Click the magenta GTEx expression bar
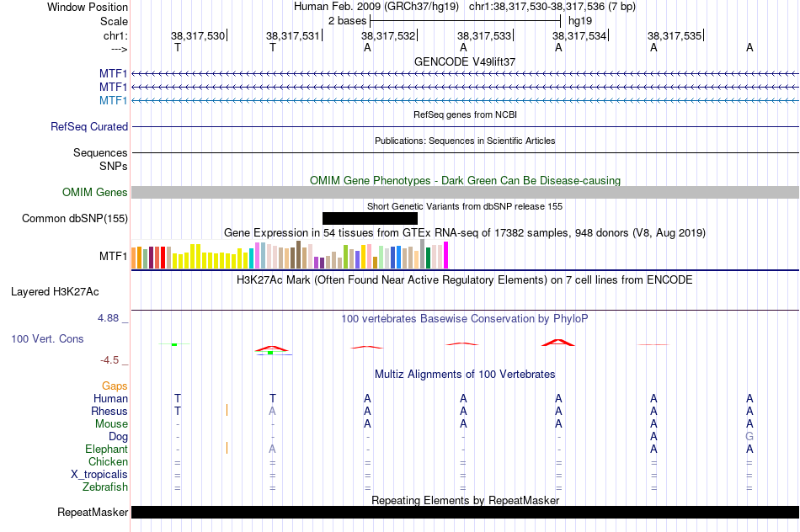This screenshot has height=532, width=800. pyautogui.click(x=446, y=255)
